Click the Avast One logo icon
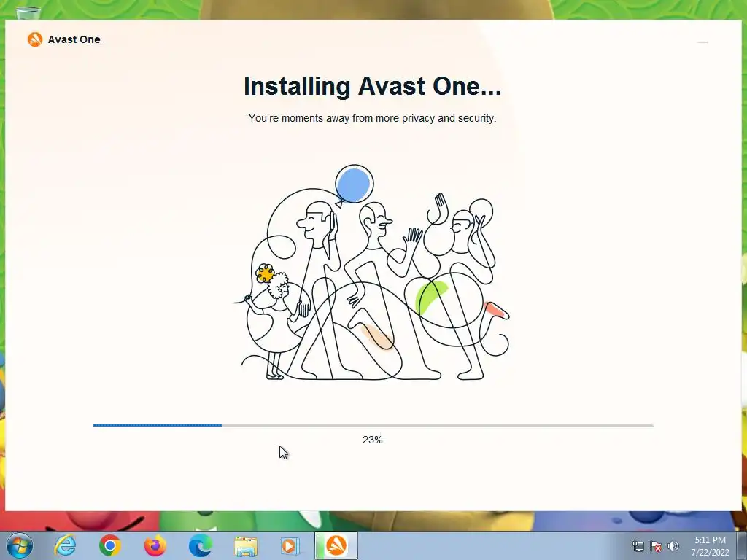Image resolution: width=747 pixels, height=560 pixels. tap(35, 39)
